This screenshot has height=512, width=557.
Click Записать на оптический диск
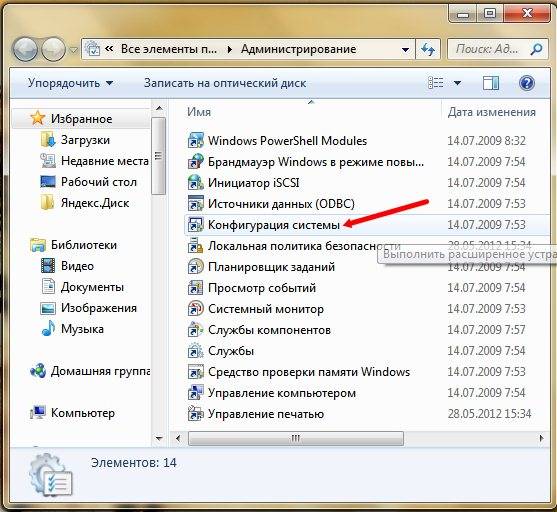click(225, 83)
